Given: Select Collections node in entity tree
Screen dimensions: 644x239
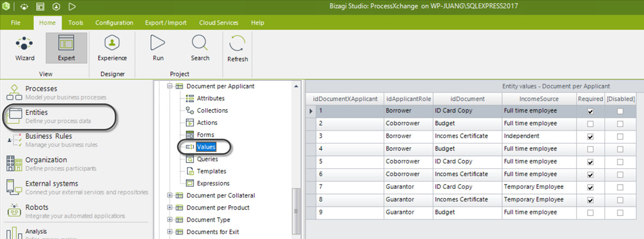Looking at the screenshot, I should click(x=212, y=111).
